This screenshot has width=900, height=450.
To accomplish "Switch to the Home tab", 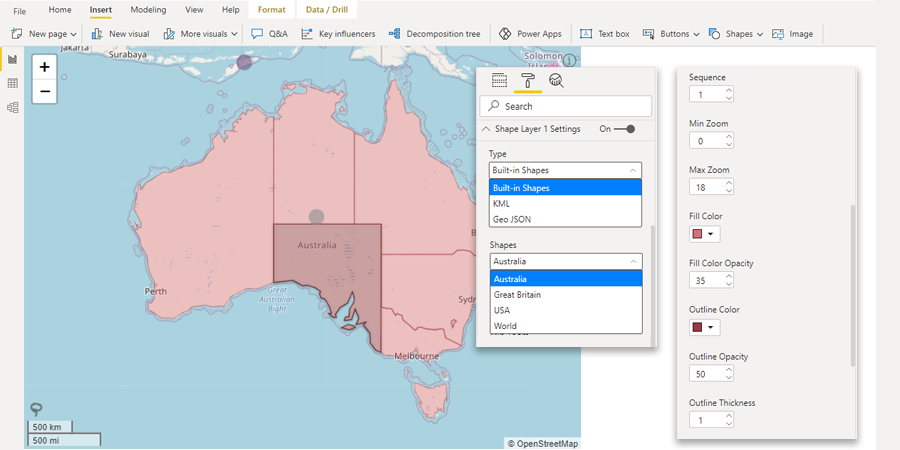I will coord(60,10).
